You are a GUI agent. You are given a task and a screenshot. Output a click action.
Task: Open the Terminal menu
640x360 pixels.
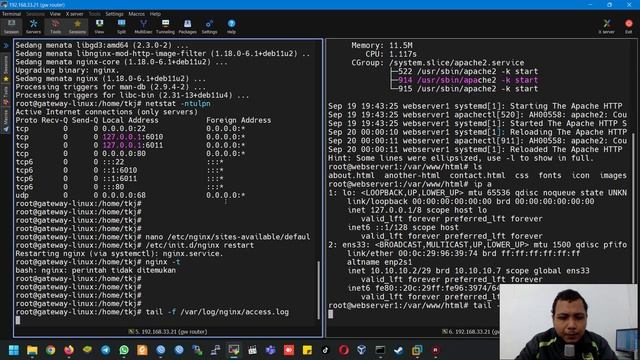11,14
